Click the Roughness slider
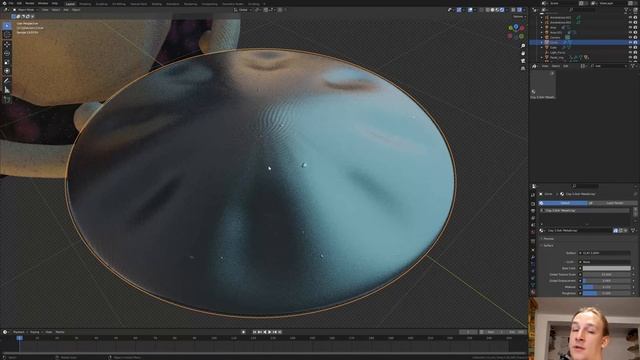 coord(607,293)
